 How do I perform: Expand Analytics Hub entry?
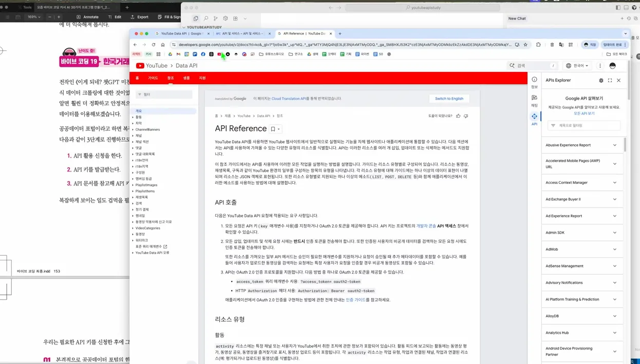[x=581, y=333]
